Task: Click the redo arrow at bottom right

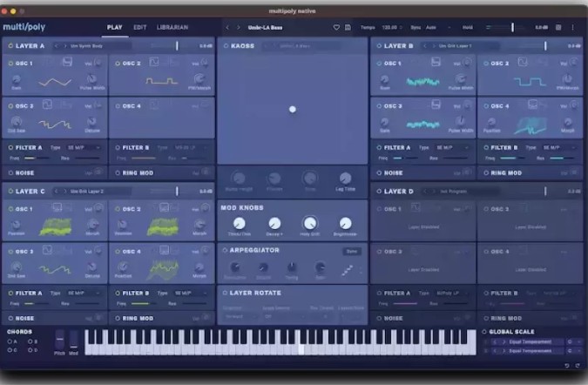Action: pyautogui.click(x=577, y=366)
